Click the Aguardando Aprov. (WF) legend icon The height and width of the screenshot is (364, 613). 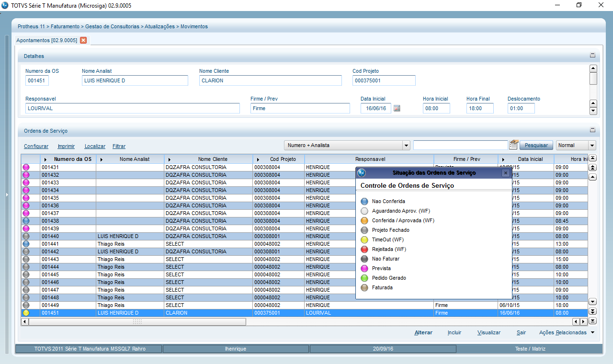(x=364, y=211)
